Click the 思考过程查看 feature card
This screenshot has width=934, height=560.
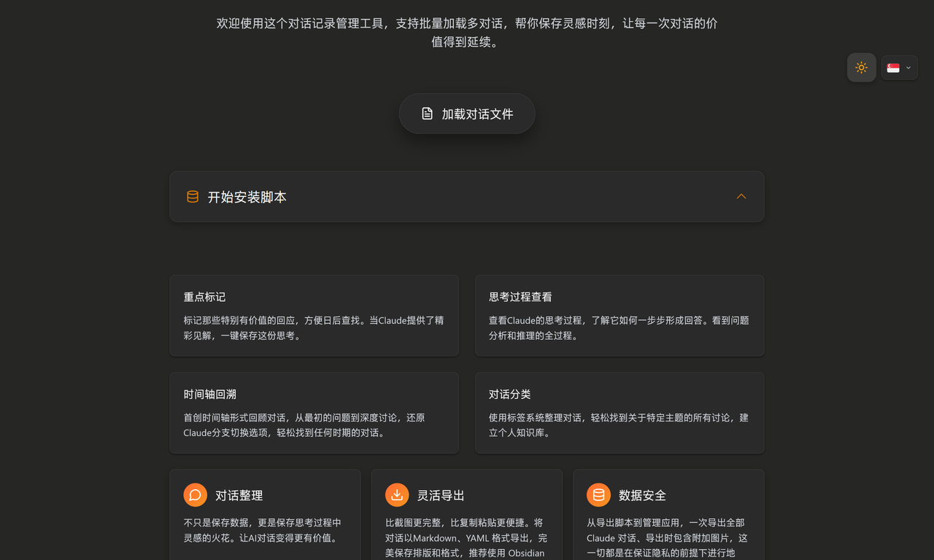tap(619, 315)
